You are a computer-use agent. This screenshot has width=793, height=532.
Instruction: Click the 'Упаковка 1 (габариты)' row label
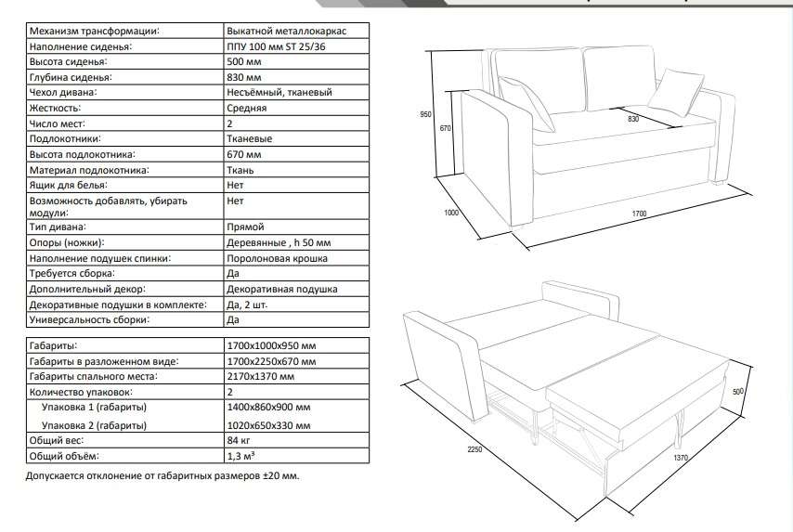point(95,408)
